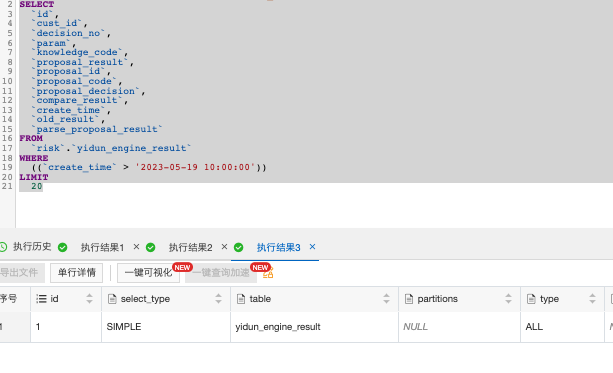Click the `proposal_decision` column in the query
The height and width of the screenshot is (373, 613).
(x=86, y=91)
